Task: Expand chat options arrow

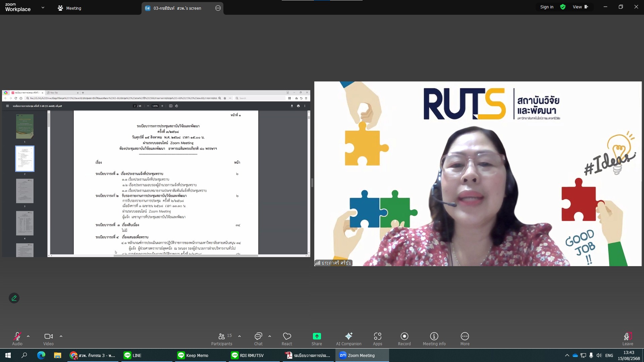Action: 270,336
